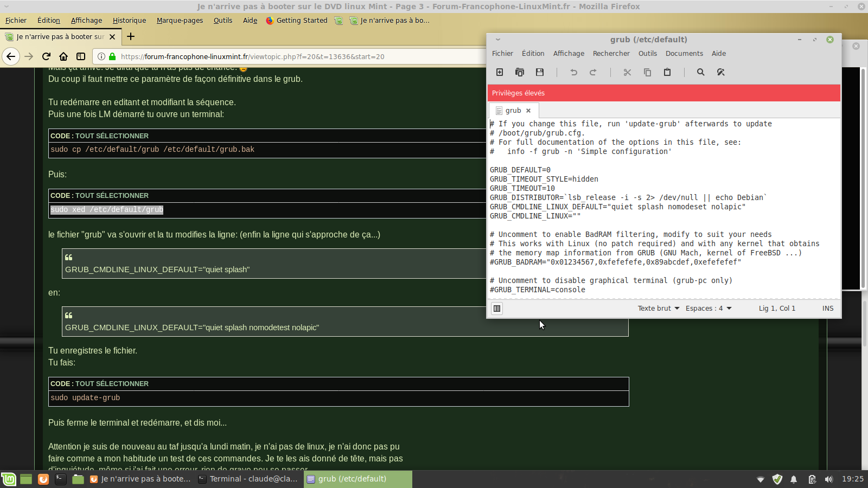
Task: Click the undo arrow in xed toolbar
Action: click(x=573, y=72)
